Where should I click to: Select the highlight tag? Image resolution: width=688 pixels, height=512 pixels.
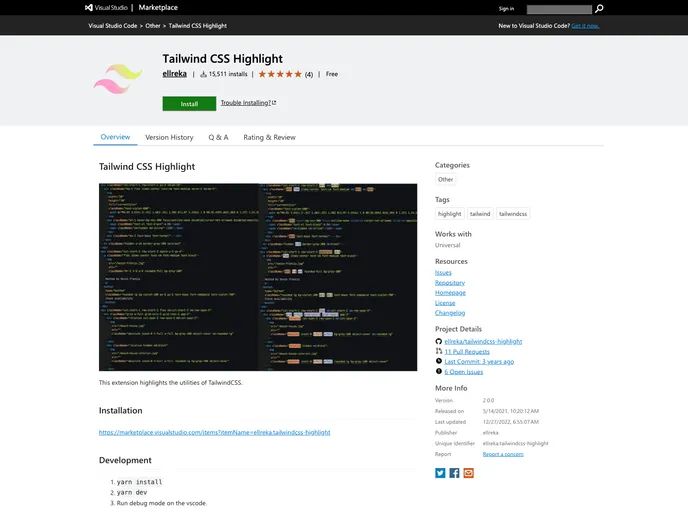(x=450, y=214)
